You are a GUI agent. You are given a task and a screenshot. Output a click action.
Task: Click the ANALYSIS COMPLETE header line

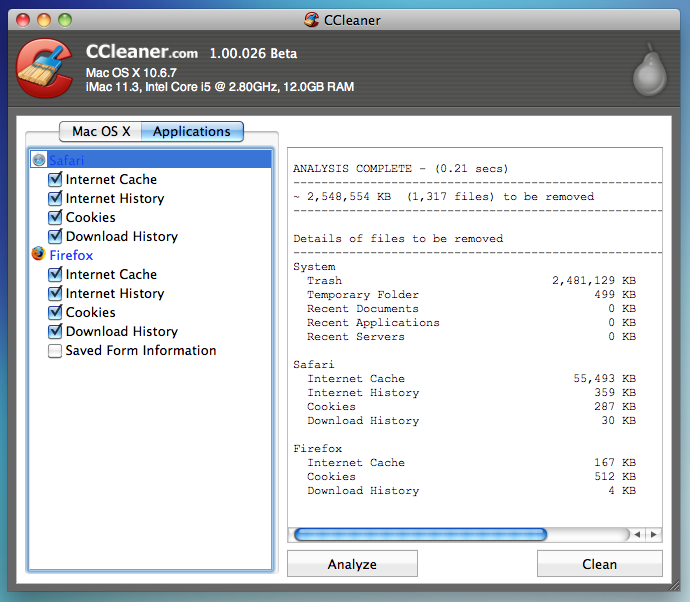click(400, 169)
